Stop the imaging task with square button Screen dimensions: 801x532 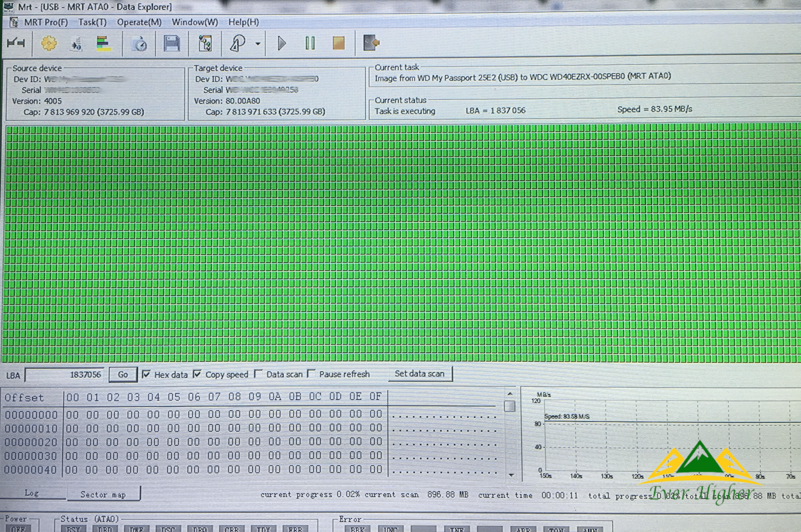click(x=338, y=43)
